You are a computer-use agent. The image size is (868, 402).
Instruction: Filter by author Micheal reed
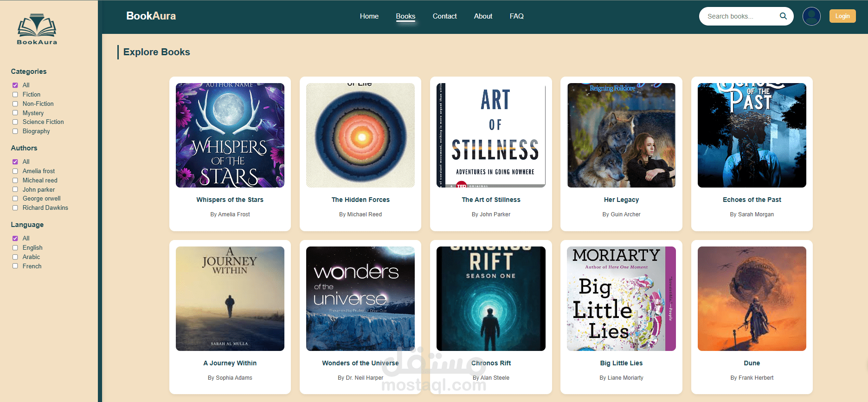tap(15, 181)
